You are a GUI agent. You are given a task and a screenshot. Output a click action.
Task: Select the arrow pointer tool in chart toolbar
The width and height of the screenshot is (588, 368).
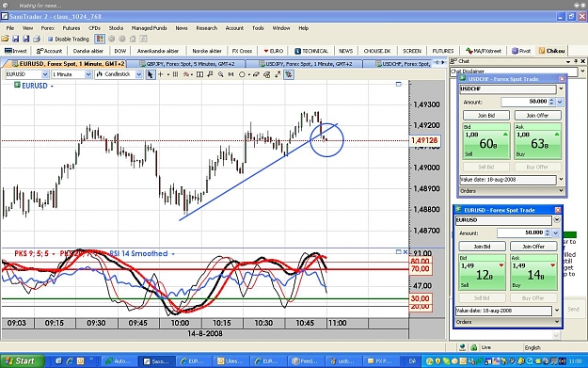click(x=150, y=74)
